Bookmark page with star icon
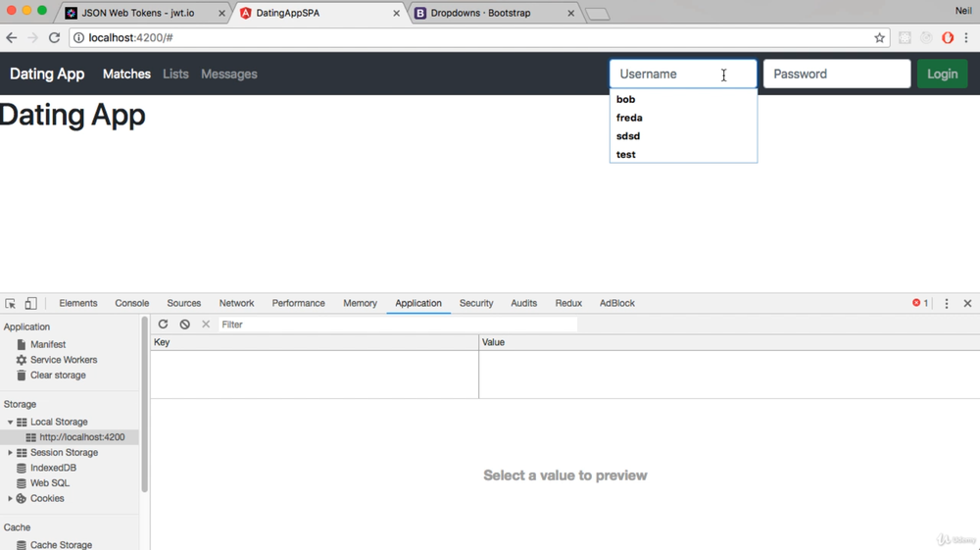Screen dimensions: 980x550 879,38
